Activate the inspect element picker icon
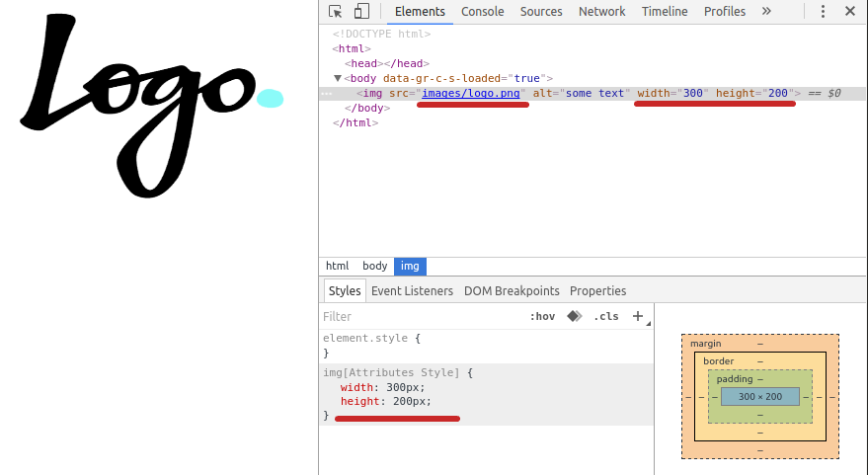This screenshot has height=475, width=868. click(x=335, y=12)
